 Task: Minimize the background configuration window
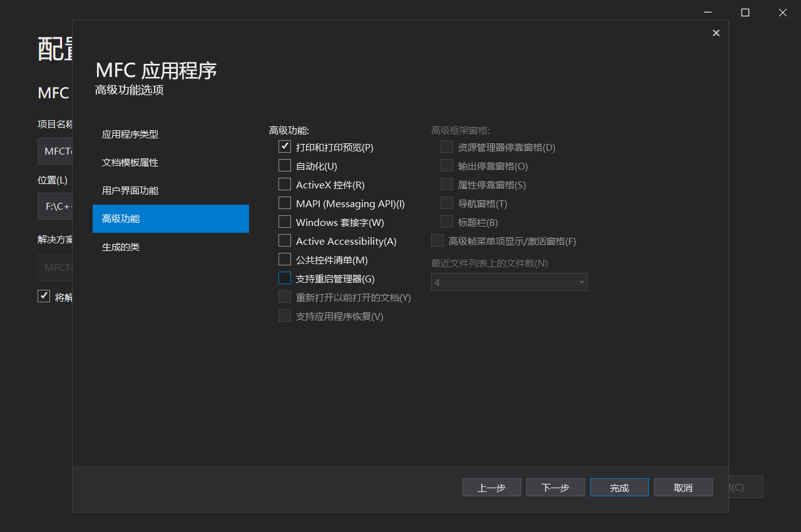point(708,13)
